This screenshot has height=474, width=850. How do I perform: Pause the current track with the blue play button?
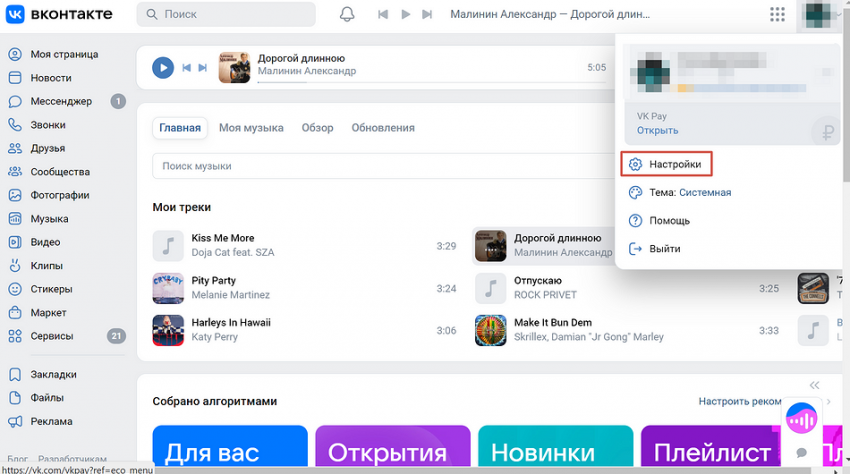[163, 67]
